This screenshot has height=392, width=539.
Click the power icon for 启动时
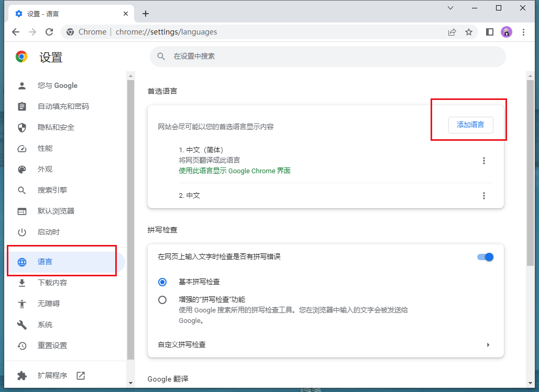coord(22,232)
